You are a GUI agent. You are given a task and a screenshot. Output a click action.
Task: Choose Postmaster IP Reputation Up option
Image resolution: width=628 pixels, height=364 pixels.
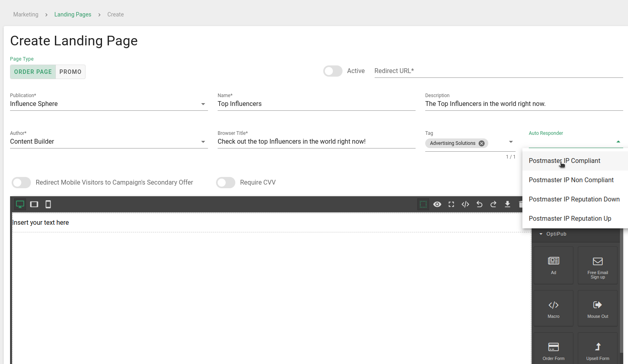(x=575, y=219)
